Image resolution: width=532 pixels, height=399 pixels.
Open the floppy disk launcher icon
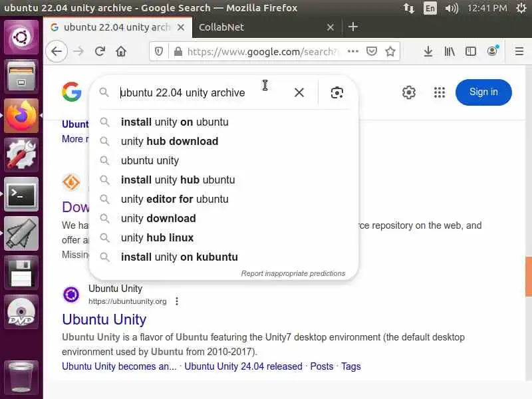click(21, 273)
